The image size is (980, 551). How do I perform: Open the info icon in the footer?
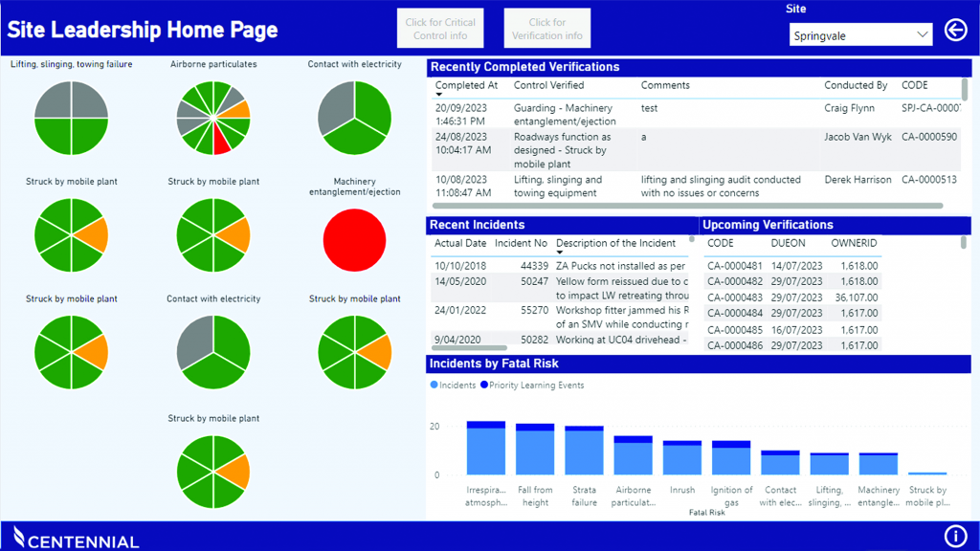[x=955, y=536]
